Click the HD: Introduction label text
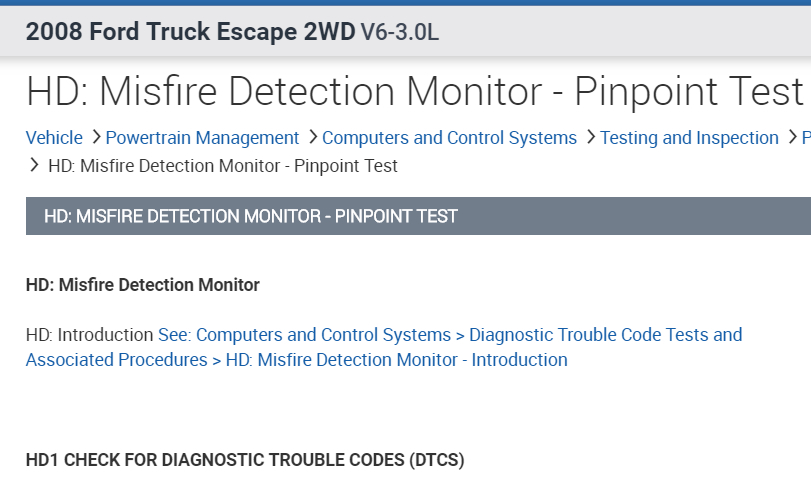Image resolution: width=811 pixels, height=491 pixels. coord(90,334)
